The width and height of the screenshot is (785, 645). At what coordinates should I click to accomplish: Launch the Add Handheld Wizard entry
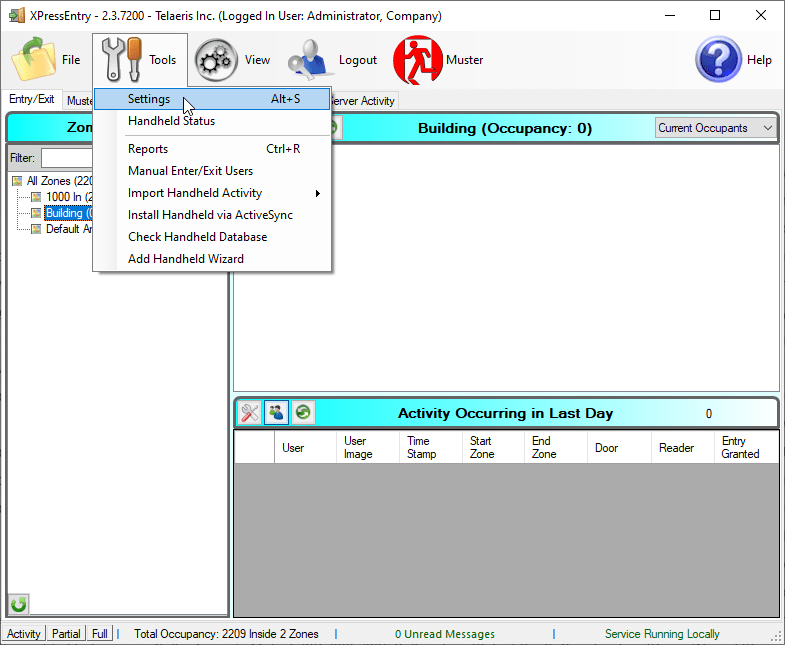click(x=212, y=259)
